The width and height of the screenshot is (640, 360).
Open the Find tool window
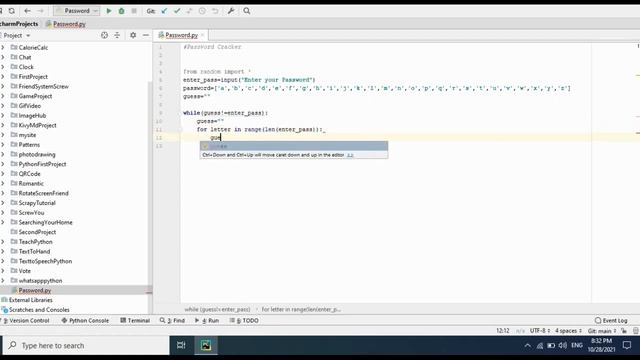click(x=172, y=320)
